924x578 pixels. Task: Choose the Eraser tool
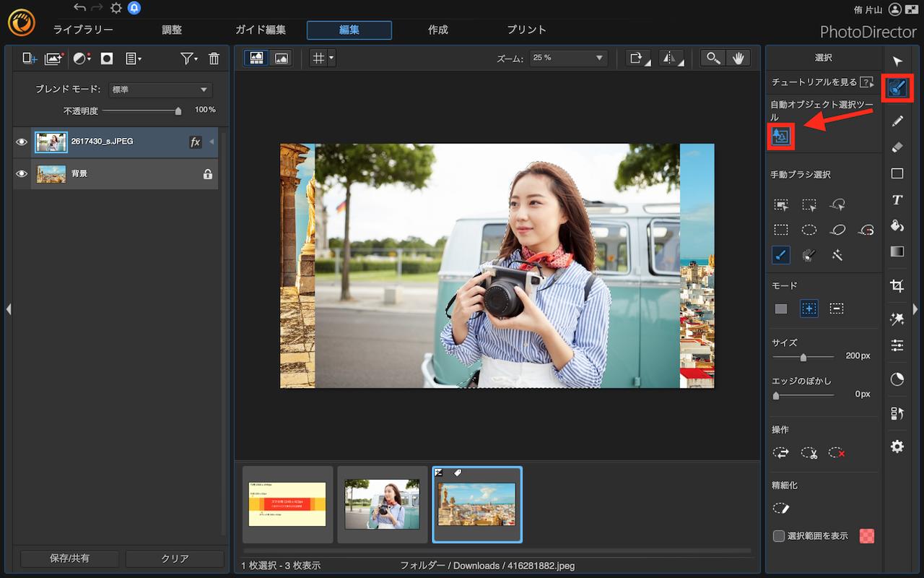[x=897, y=147]
